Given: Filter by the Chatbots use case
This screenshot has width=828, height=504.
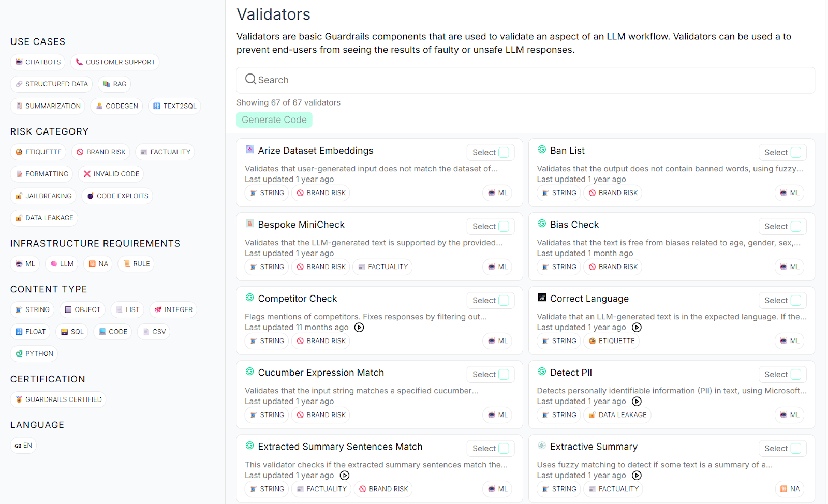Looking at the screenshot, I should pyautogui.click(x=38, y=62).
